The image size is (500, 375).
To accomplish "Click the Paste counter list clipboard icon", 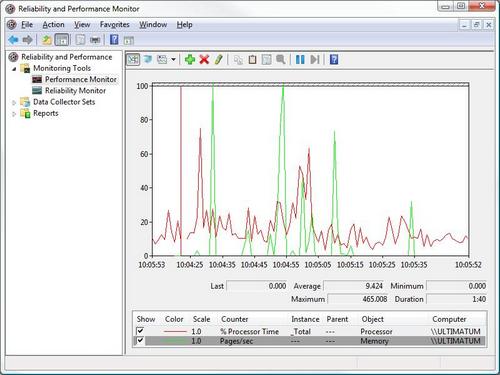I will point(252,60).
